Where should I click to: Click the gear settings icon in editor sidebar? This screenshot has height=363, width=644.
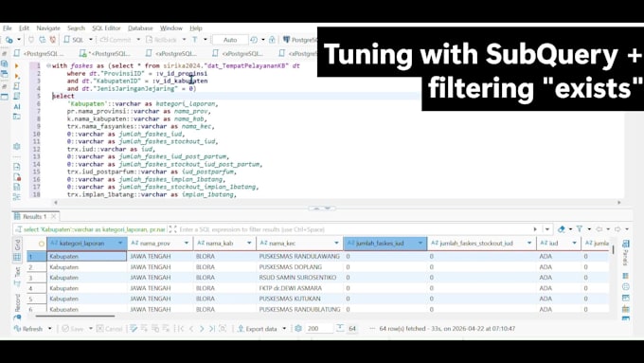point(17,146)
